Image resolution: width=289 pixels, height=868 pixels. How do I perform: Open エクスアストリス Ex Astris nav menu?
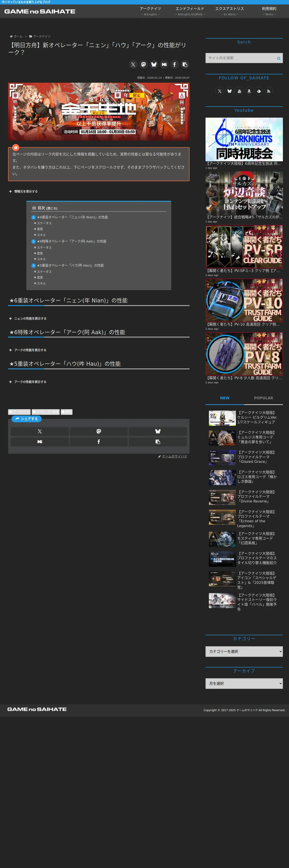click(229, 11)
